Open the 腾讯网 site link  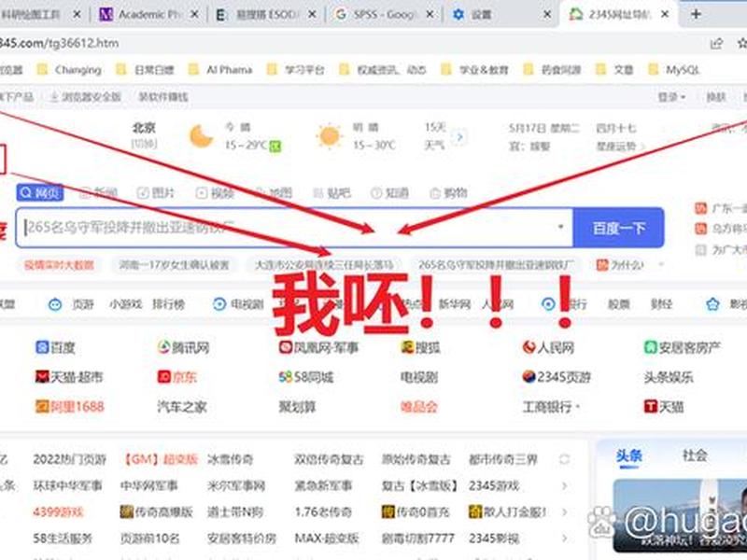pos(183,347)
